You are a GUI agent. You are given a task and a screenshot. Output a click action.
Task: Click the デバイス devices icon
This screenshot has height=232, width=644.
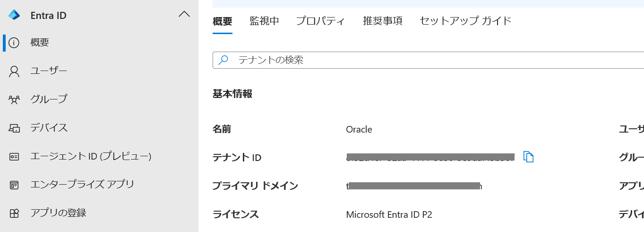coord(14,128)
